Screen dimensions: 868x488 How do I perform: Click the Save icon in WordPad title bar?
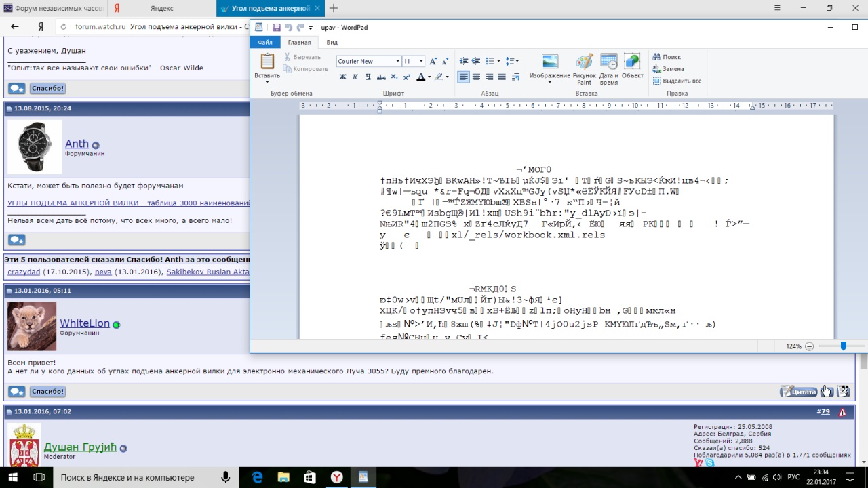(277, 28)
